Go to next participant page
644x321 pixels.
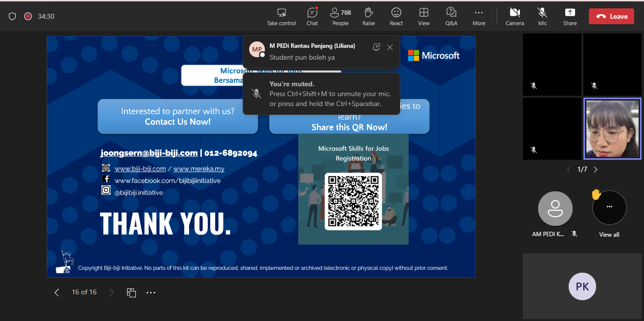(x=595, y=170)
